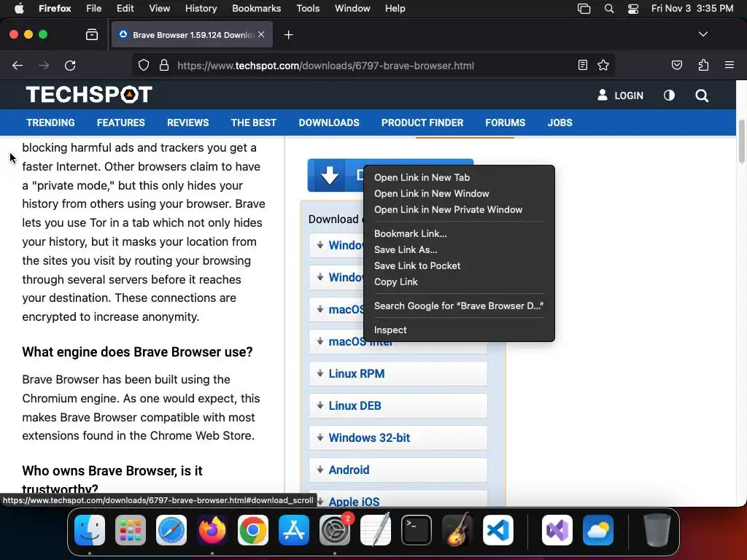
Task: Open Trash from the dock
Action: [x=657, y=530]
